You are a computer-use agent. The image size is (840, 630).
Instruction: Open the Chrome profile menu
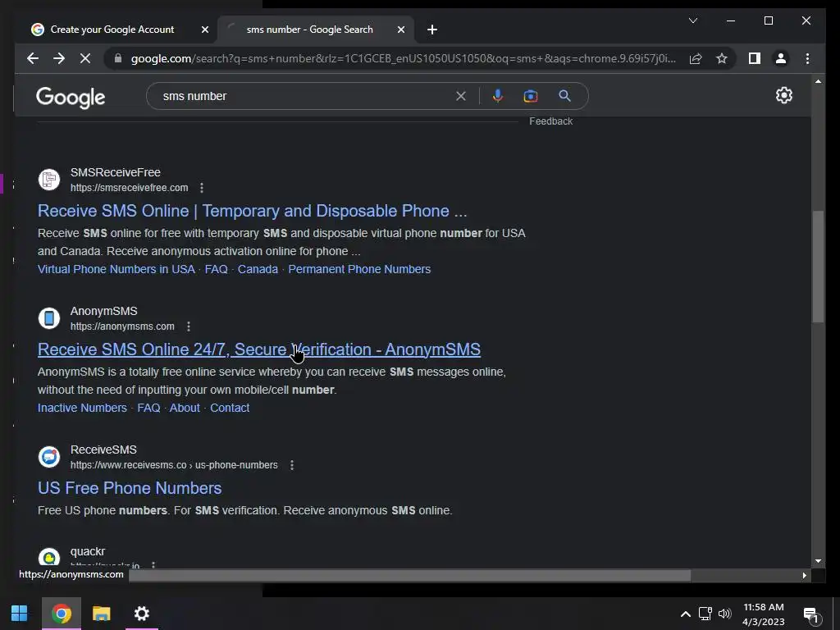click(781, 58)
